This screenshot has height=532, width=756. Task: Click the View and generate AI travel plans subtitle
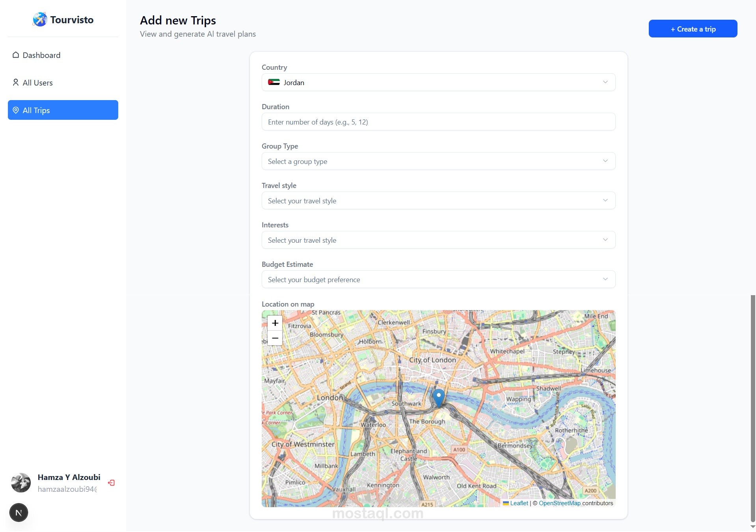point(198,34)
